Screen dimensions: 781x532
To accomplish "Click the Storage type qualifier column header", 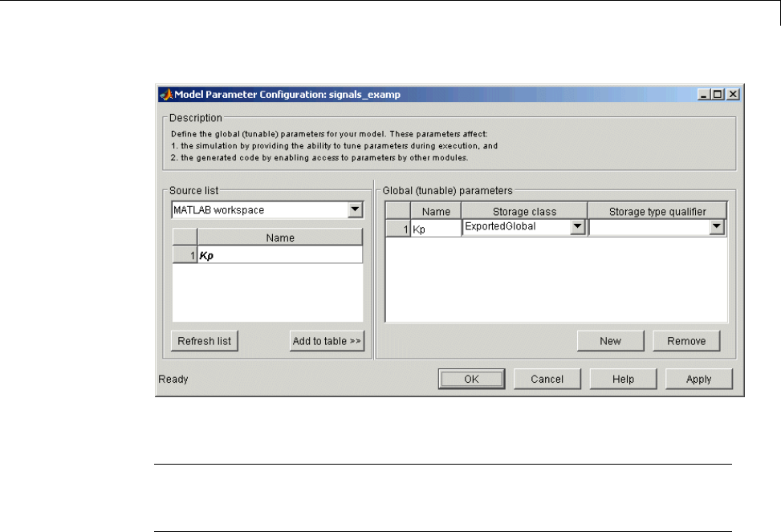I will (x=657, y=211).
